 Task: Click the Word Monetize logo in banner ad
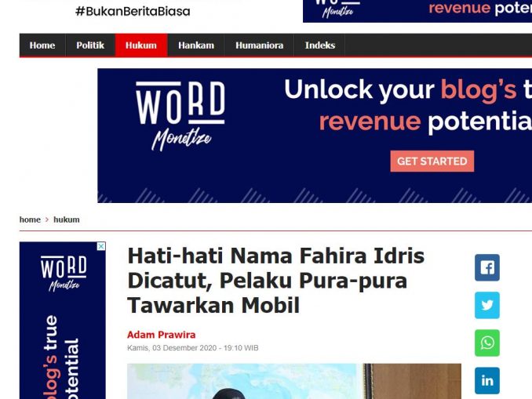[180, 115]
